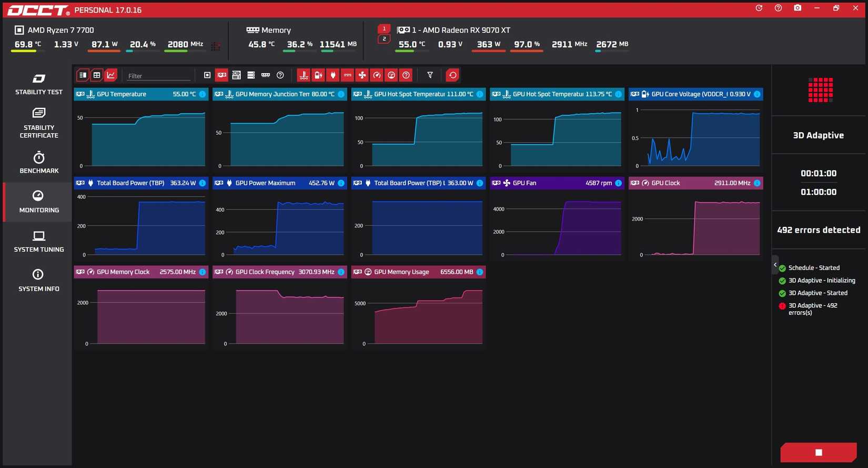Switch to graph view layout icon

tap(111, 75)
